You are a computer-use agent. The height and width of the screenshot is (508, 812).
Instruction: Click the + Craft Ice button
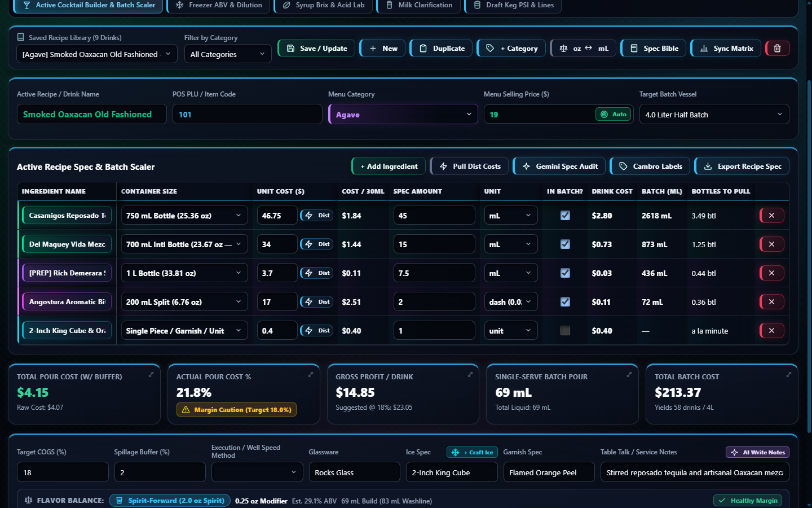(473, 453)
